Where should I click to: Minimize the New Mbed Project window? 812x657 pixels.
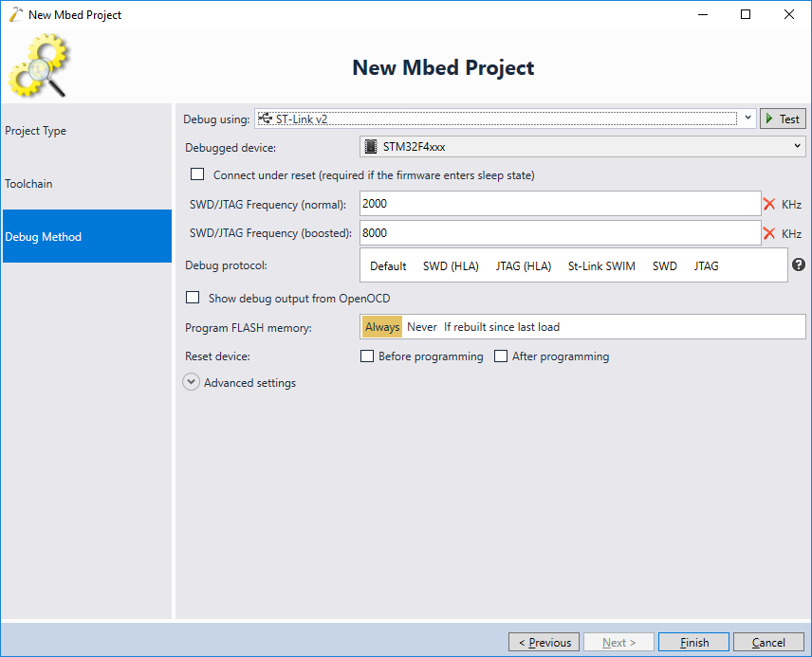pos(703,14)
